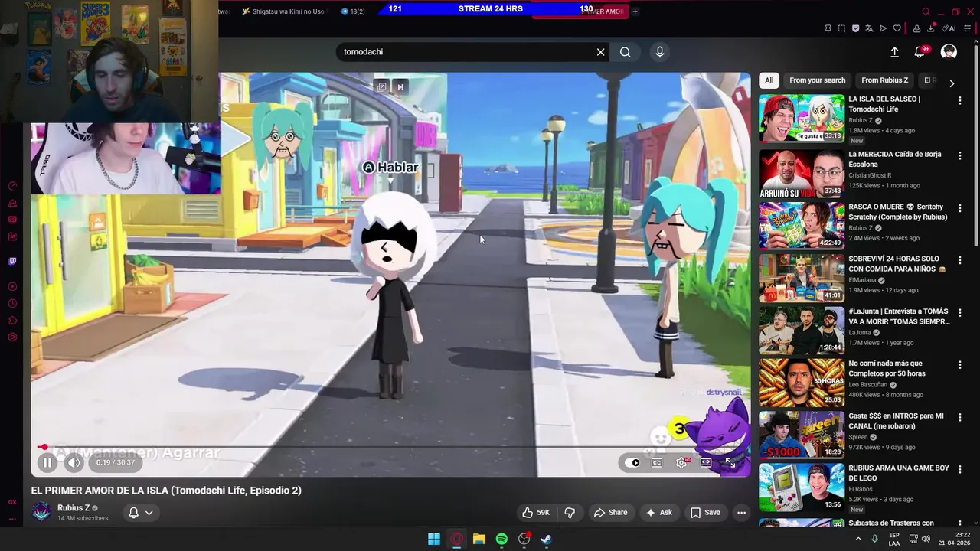The image size is (980, 551).
Task: Like the video with 59K likes
Action: [x=535, y=513]
